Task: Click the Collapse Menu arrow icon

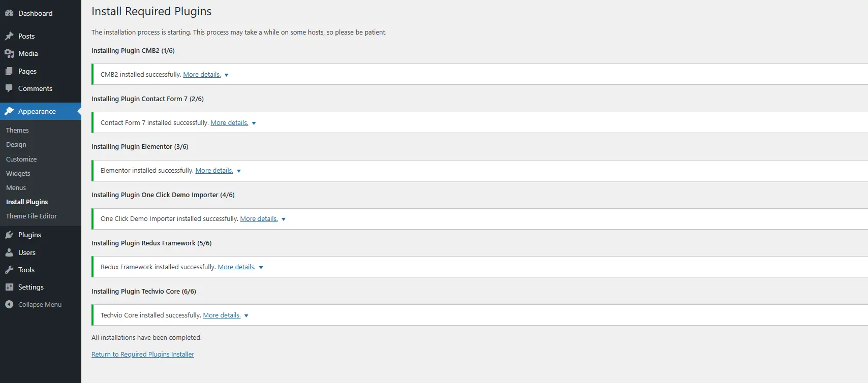Action: pos(9,304)
